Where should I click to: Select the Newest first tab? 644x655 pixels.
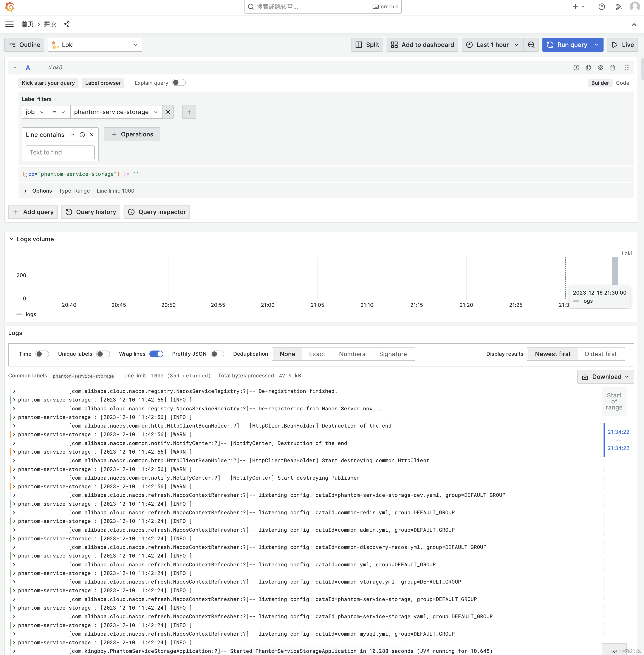552,354
